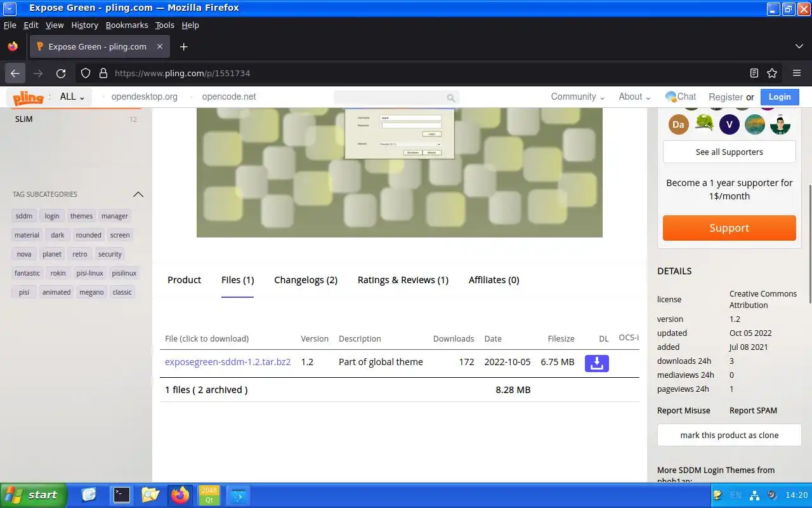Click the shield tracking protection icon
The width and height of the screenshot is (812, 508).
pyautogui.click(x=86, y=73)
